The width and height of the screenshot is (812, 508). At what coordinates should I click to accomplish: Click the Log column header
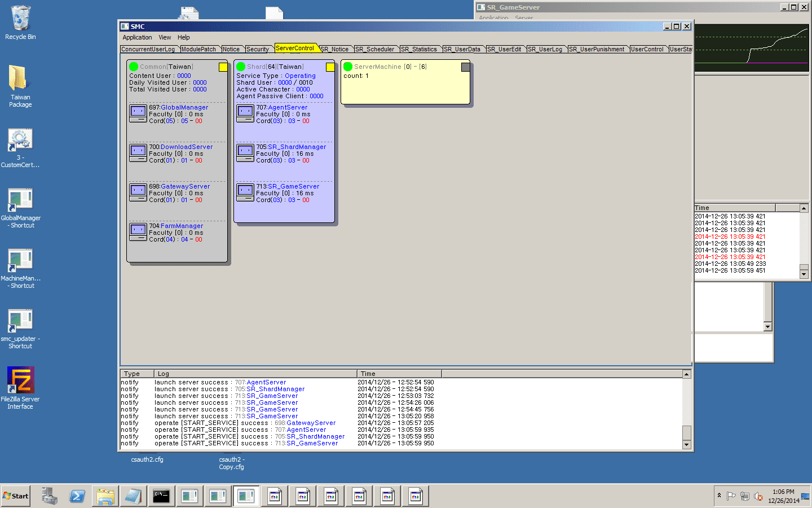[255, 374]
